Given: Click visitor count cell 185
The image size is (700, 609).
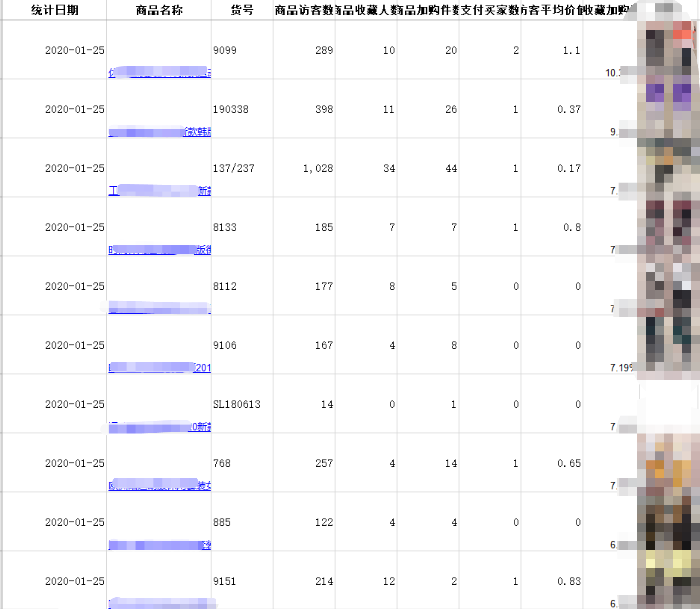Looking at the screenshot, I should tap(304, 227).
